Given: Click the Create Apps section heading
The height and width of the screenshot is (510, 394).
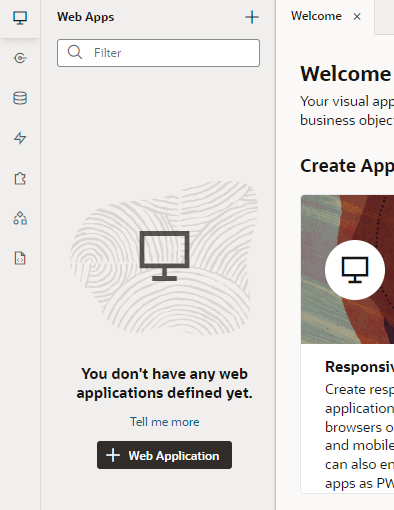Looking at the screenshot, I should 347,166.
